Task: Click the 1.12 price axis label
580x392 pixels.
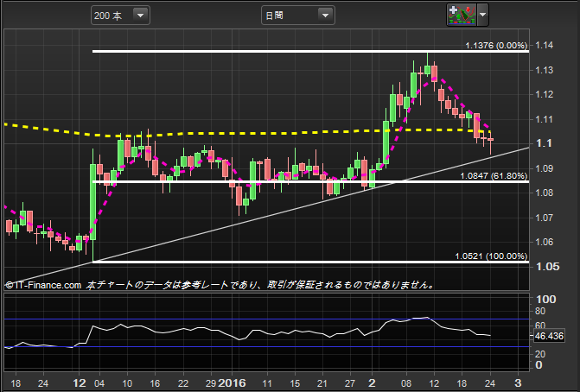Action: (544, 94)
